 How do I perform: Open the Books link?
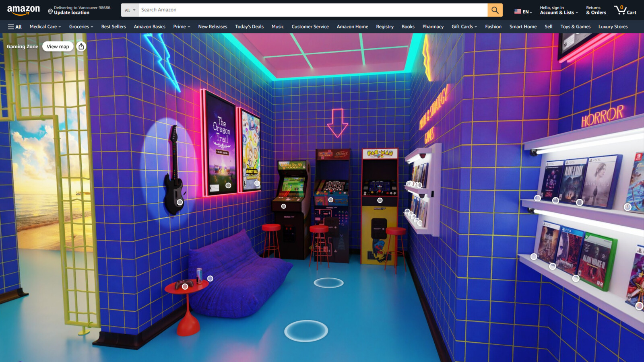[408, 27]
